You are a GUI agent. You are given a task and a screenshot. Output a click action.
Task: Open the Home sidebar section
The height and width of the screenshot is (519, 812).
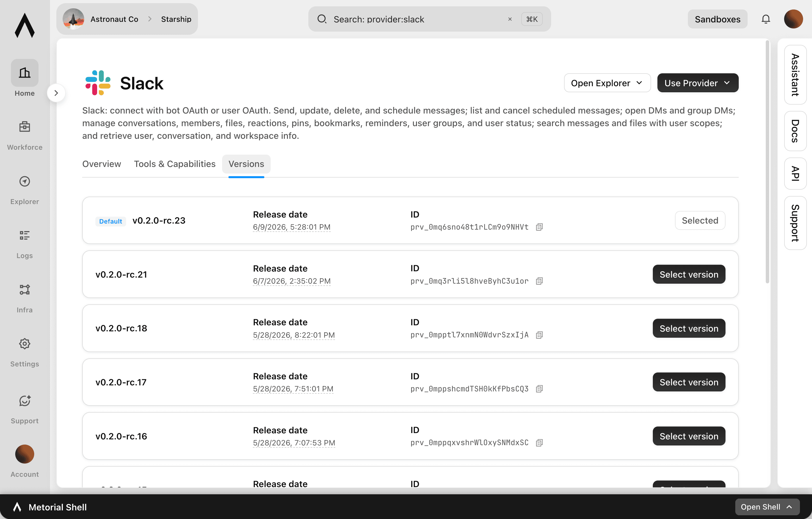click(x=25, y=78)
